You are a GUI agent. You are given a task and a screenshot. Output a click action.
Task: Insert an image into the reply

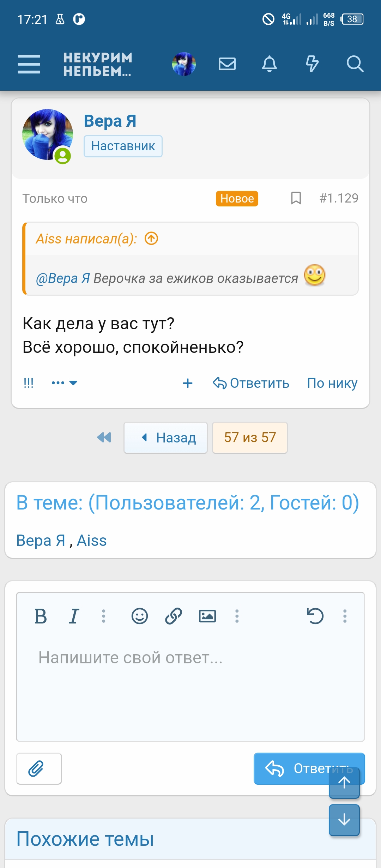click(207, 616)
